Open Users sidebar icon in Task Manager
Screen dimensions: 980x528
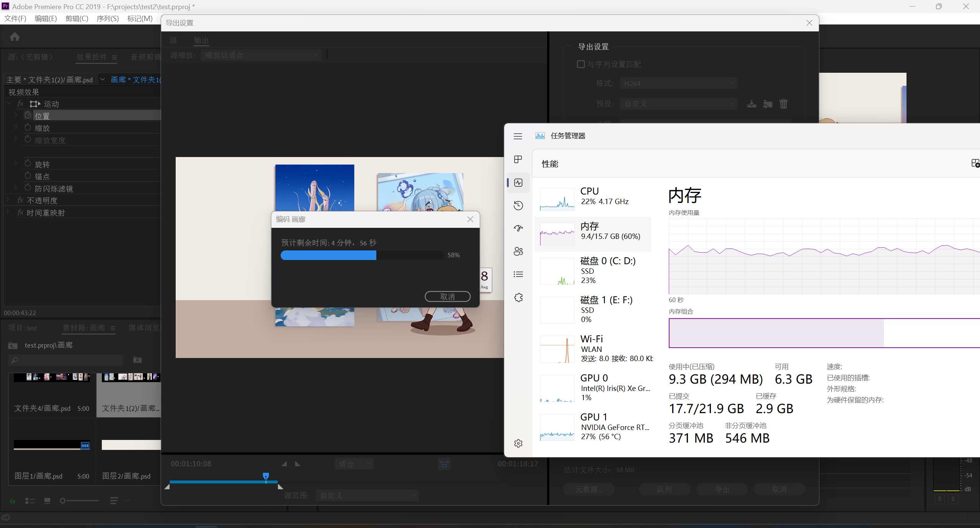click(518, 252)
